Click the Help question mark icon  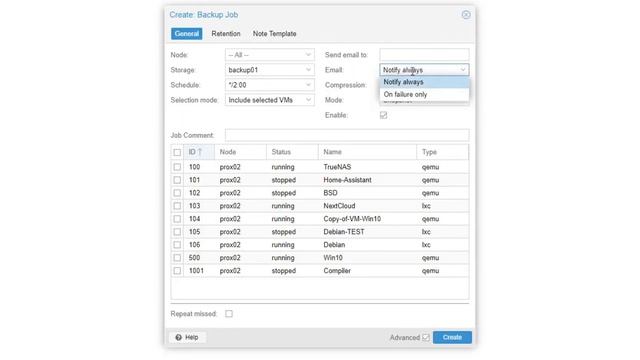click(178, 338)
